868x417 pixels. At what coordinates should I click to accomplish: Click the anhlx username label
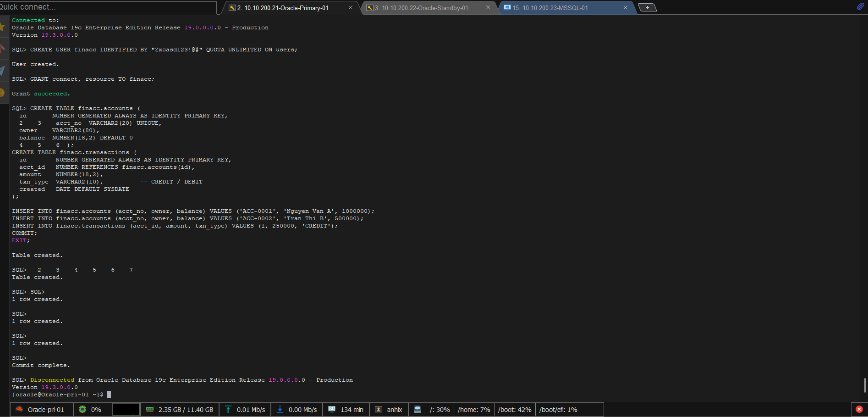395,410
